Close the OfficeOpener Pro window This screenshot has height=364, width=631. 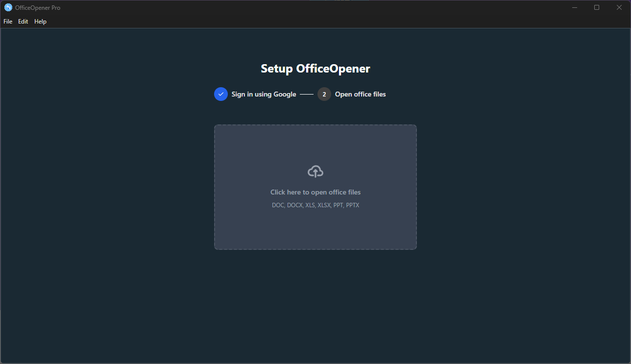(x=619, y=7)
